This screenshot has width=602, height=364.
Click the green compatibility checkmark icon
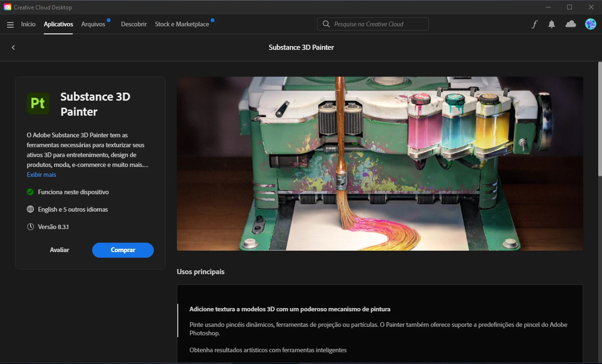pos(30,192)
